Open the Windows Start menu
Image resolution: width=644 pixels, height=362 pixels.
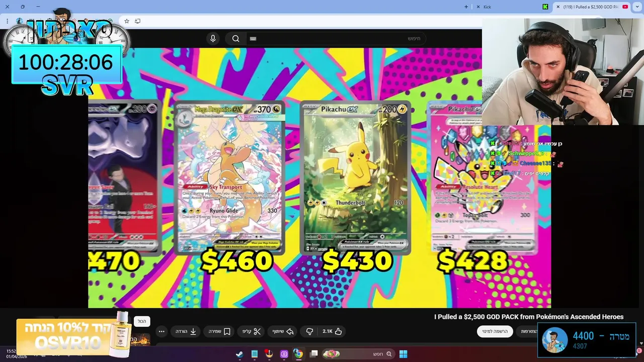pos(403,354)
